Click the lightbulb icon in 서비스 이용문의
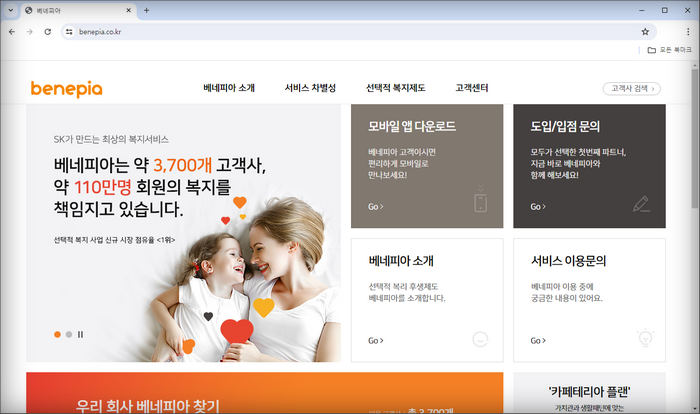Image resolution: width=700 pixels, height=414 pixels. pos(646,338)
